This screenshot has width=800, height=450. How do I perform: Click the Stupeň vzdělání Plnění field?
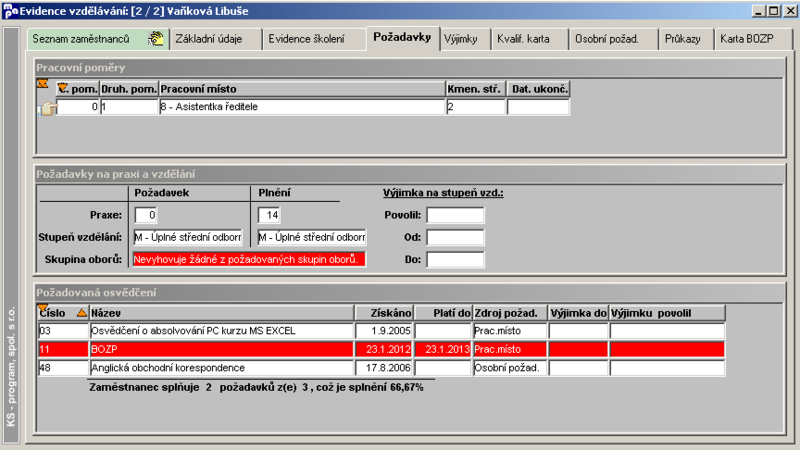pos(311,237)
